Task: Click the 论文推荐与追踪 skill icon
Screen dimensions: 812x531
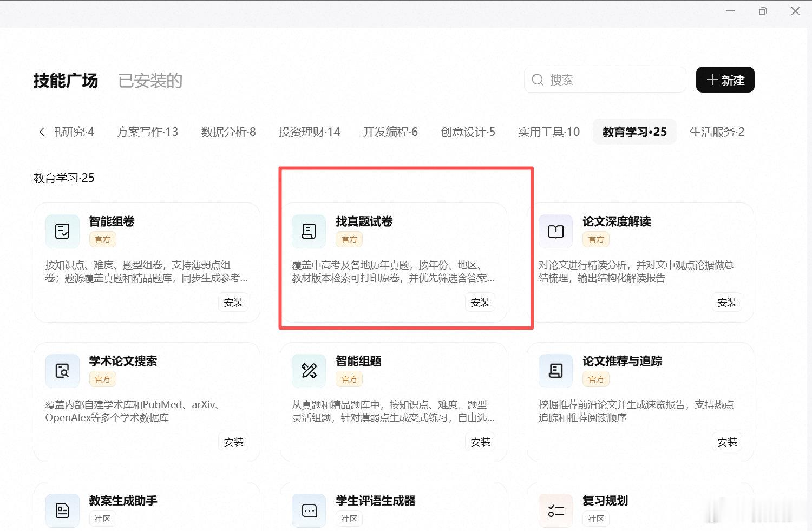Action: [555, 371]
